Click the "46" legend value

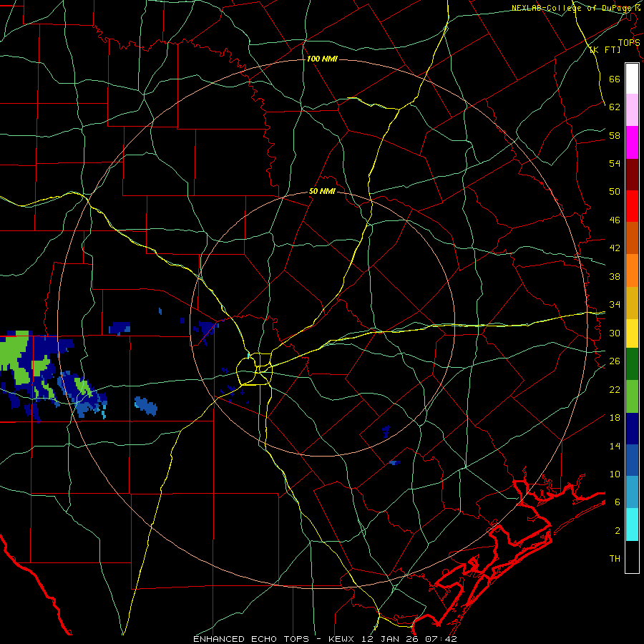pyautogui.click(x=615, y=220)
